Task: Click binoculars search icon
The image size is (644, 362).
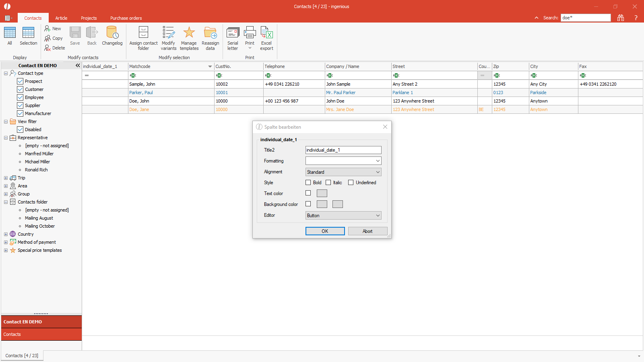Action: (621, 18)
